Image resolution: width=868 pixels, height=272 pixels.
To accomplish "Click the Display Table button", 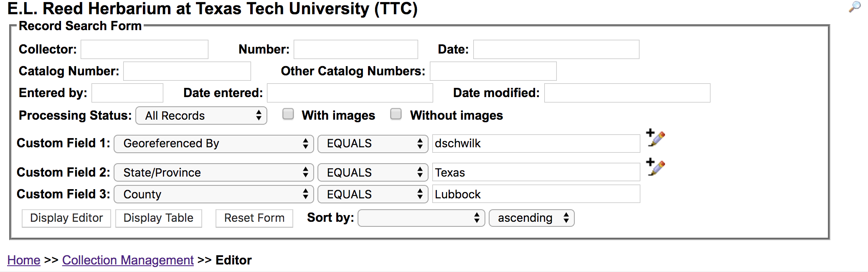I will pyautogui.click(x=159, y=218).
